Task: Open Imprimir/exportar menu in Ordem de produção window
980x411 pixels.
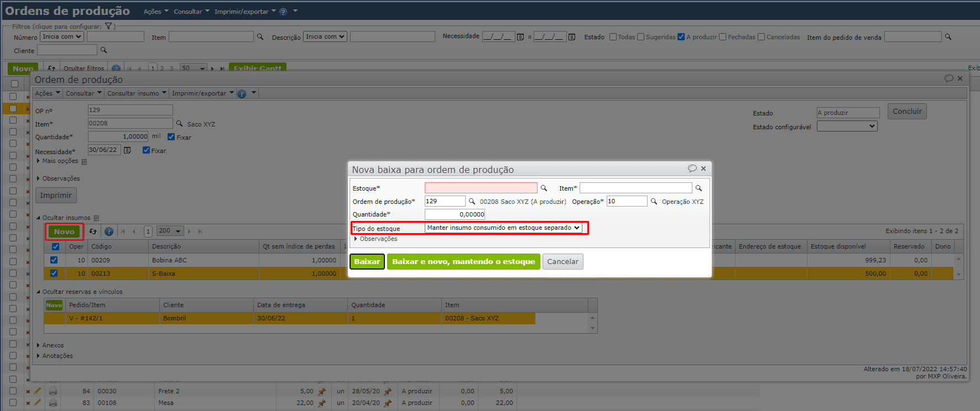Action: pos(203,93)
